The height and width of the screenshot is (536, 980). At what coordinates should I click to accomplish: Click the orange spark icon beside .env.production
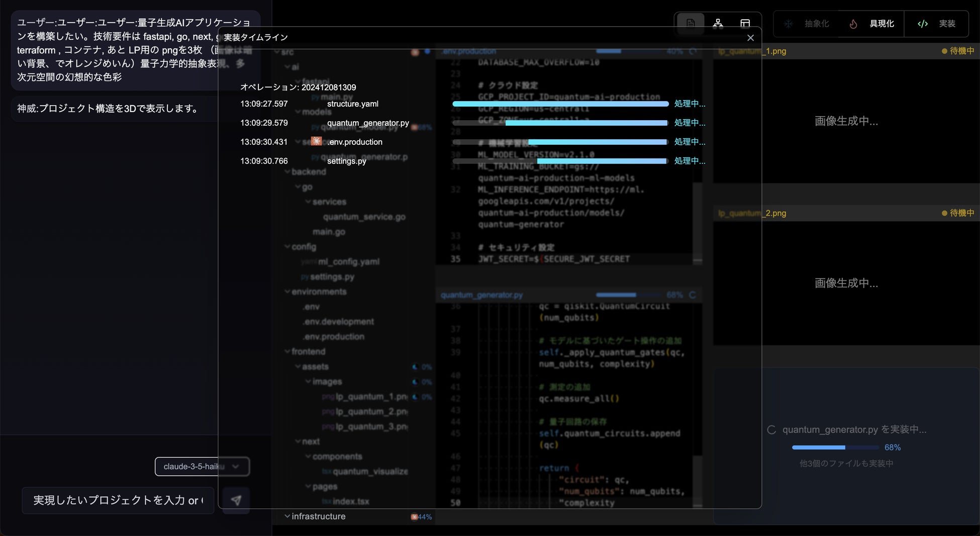coord(316,141)
